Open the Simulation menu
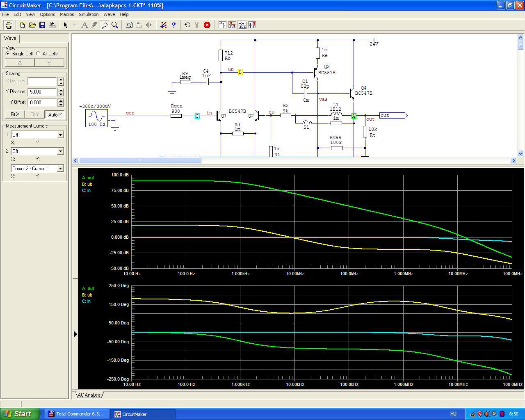This screenshot has width=525, height=420. click(89, 14)
